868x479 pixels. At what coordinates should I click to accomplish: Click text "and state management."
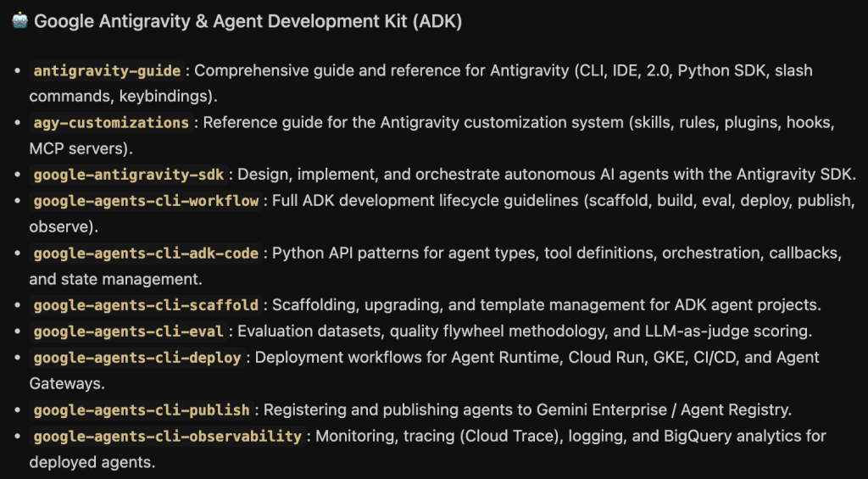(x=115, y=279)
